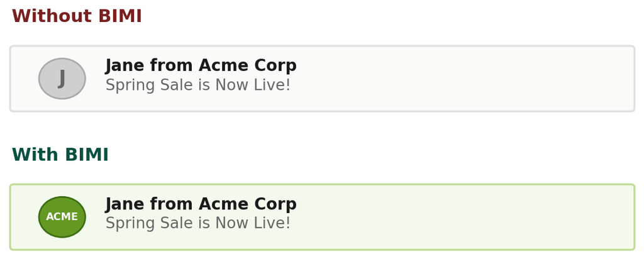Select the green-highlighted BIMI email row

pyautogui.click(x=323, y=217)
